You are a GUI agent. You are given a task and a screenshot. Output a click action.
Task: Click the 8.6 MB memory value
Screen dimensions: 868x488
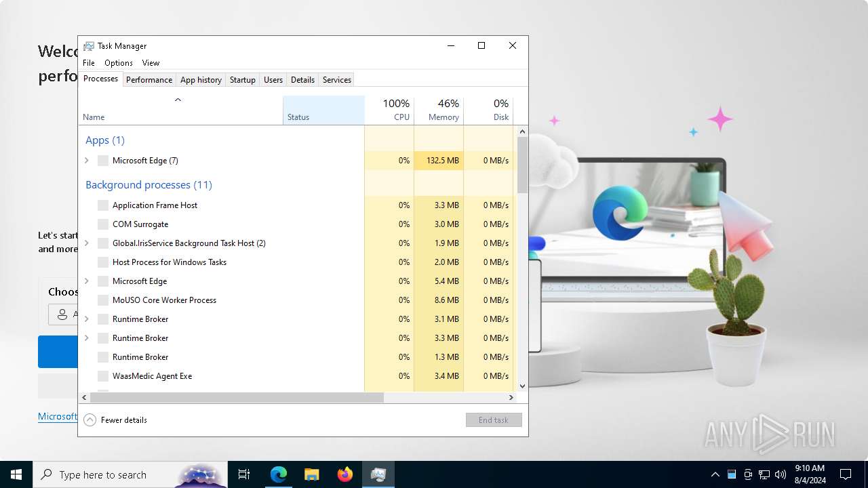click(447, 300)
